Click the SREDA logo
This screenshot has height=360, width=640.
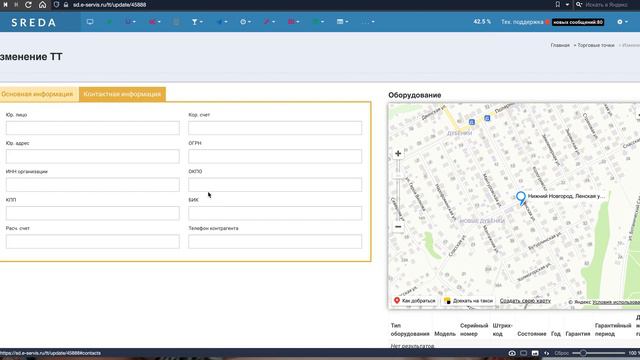(33, 22)
